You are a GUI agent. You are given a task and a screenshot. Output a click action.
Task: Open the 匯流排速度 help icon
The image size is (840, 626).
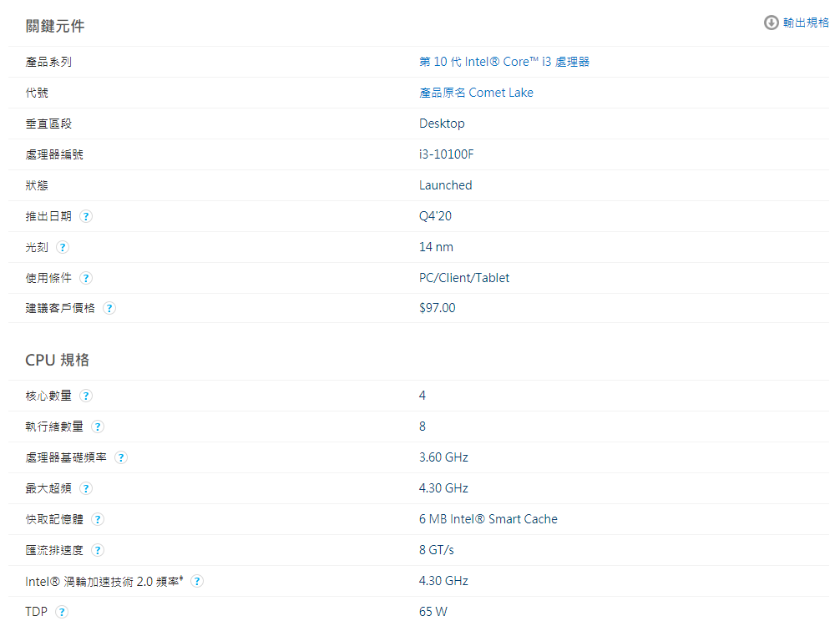98,550
